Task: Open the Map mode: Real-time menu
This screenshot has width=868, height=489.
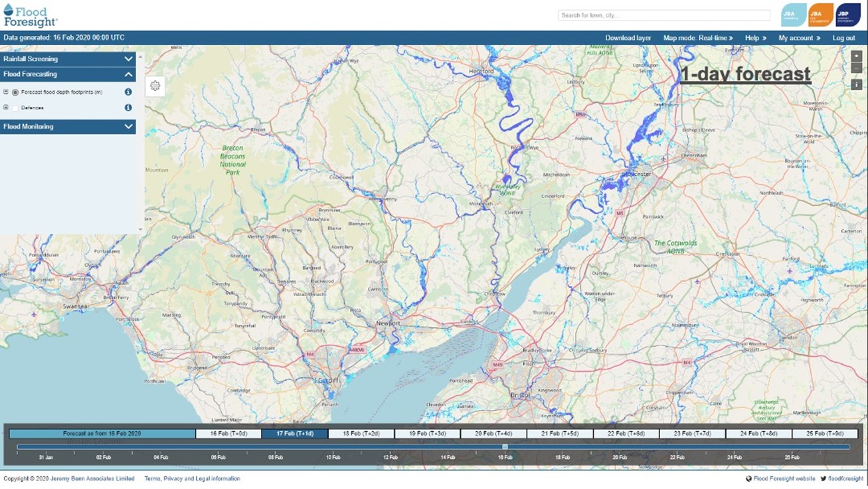Action: pyautogui.click(x=698, y=38)
